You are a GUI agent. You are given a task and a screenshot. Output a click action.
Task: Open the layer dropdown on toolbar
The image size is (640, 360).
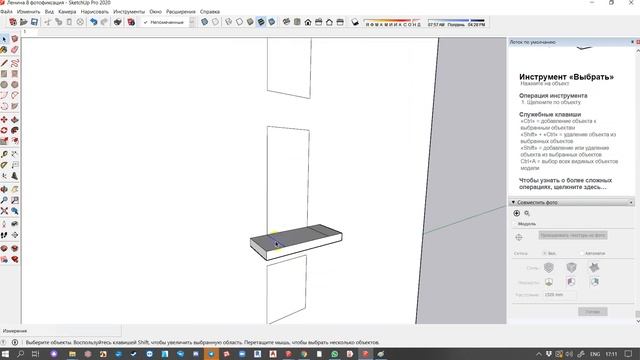(x=192, y=22)
